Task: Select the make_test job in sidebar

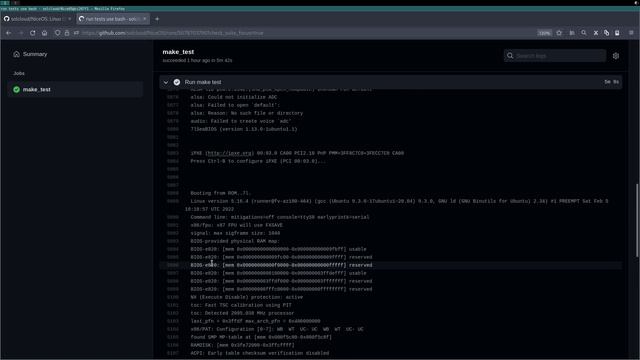Action: 75,89
